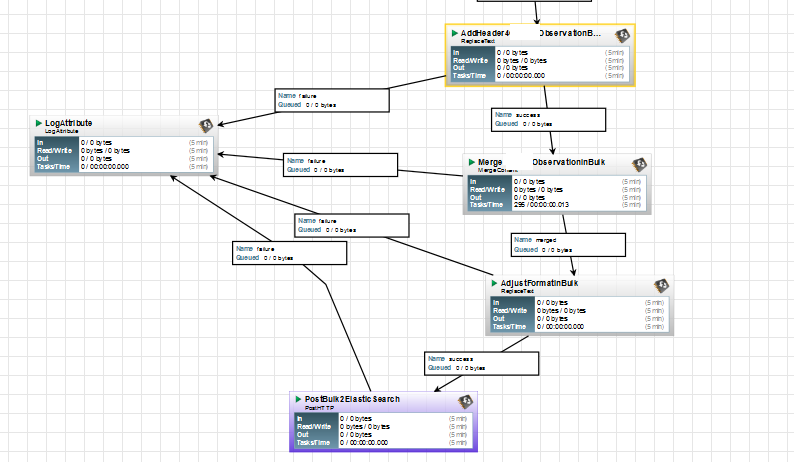Click the PostBulk2ElasticSearch processor's type icon
The height and width of the screenshot is (462, 794).
465,402
